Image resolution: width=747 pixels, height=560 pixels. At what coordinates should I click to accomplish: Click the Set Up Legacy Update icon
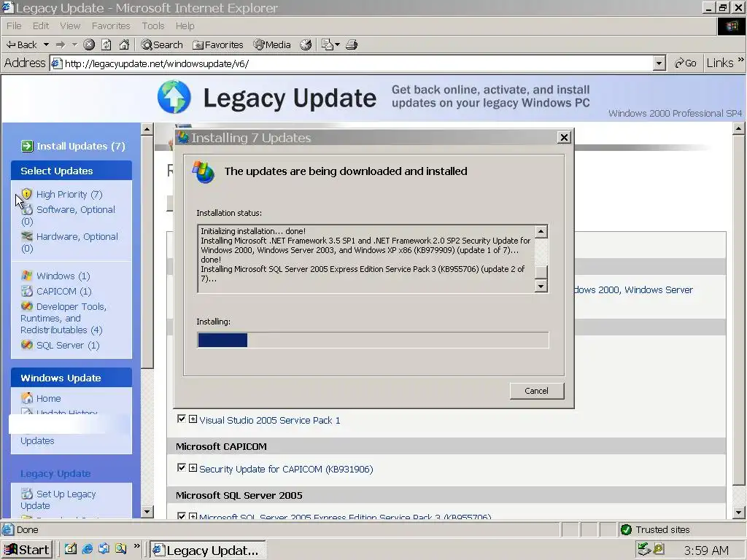pyautogui.click(x=27, y=494)
